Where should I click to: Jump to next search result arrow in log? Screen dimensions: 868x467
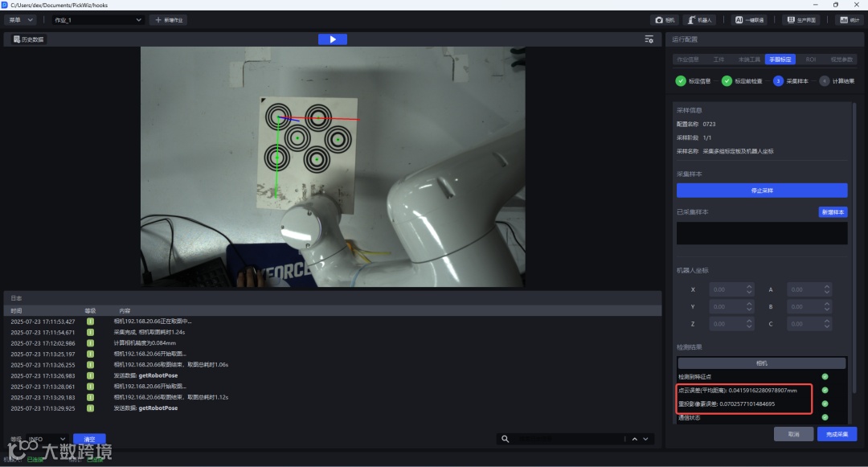pyautogui.click(x=645, y=439)
